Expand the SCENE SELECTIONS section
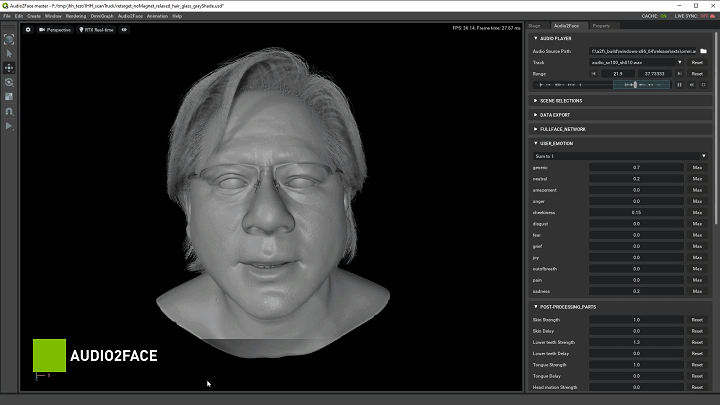Screen dimensions: 720x405 (x=562, y=100)
